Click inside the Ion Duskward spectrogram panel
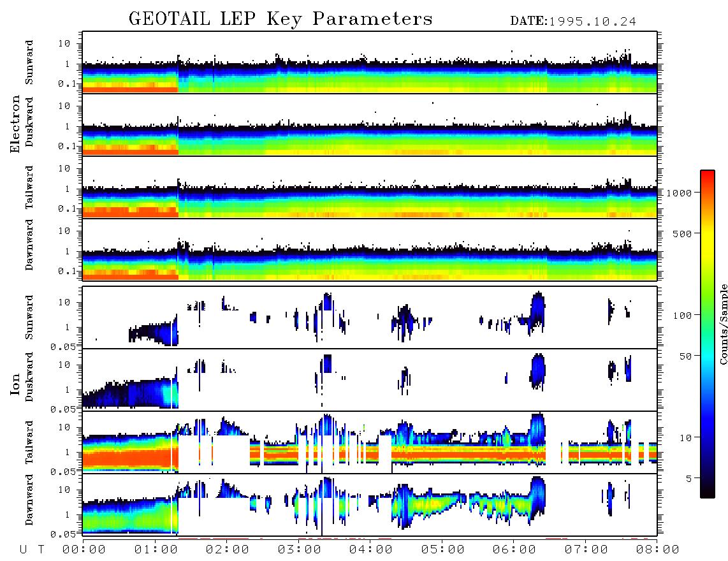 pos(370,380)
